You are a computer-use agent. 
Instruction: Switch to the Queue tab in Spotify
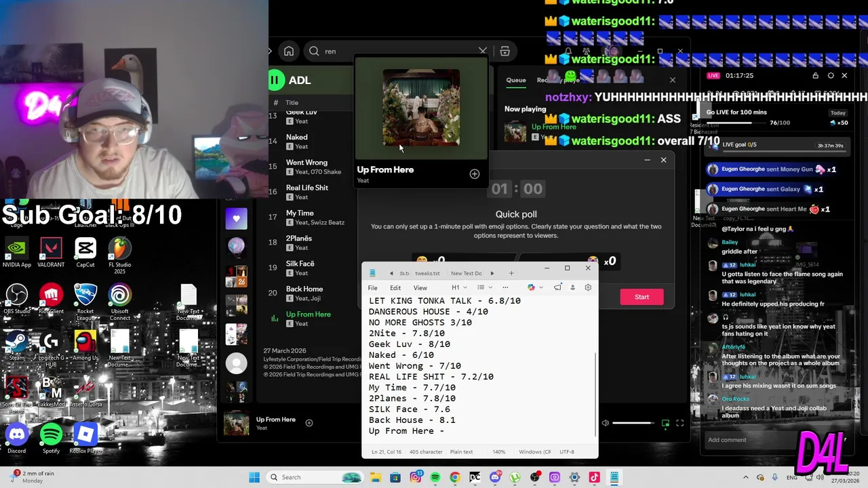[x=515, y=80]
